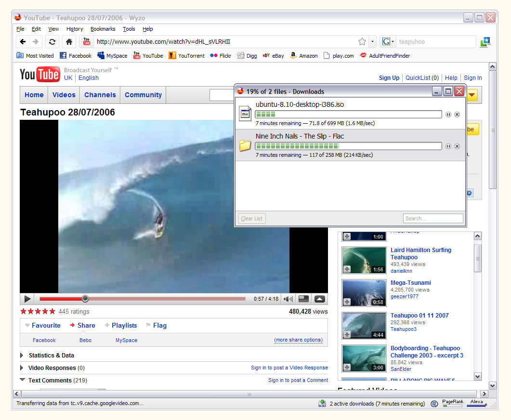Click the YouTorrent bookmark icon
Viewport: 511px width, 420px height.
pyautogui.click(x=172, y=56)
